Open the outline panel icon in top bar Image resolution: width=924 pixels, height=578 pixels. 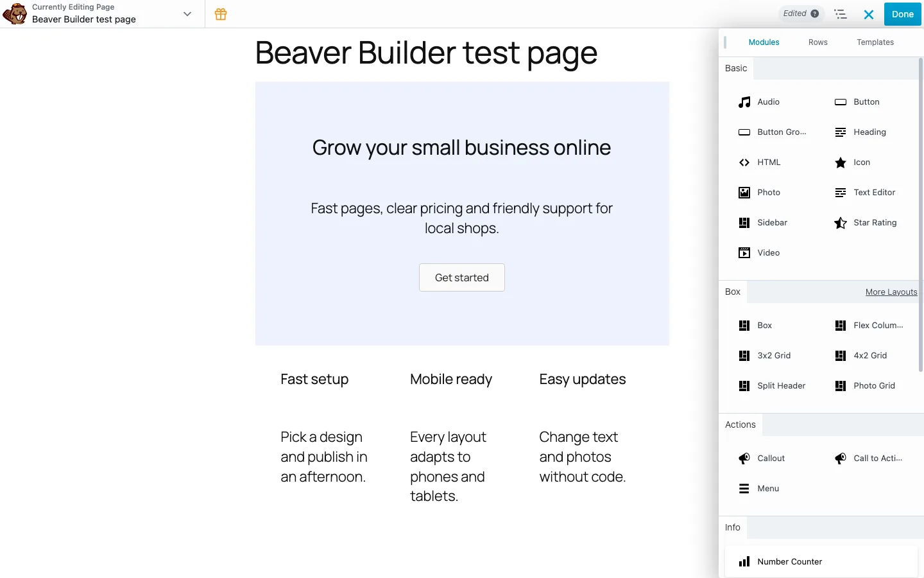pyautogui.click(x=841, y=14)
